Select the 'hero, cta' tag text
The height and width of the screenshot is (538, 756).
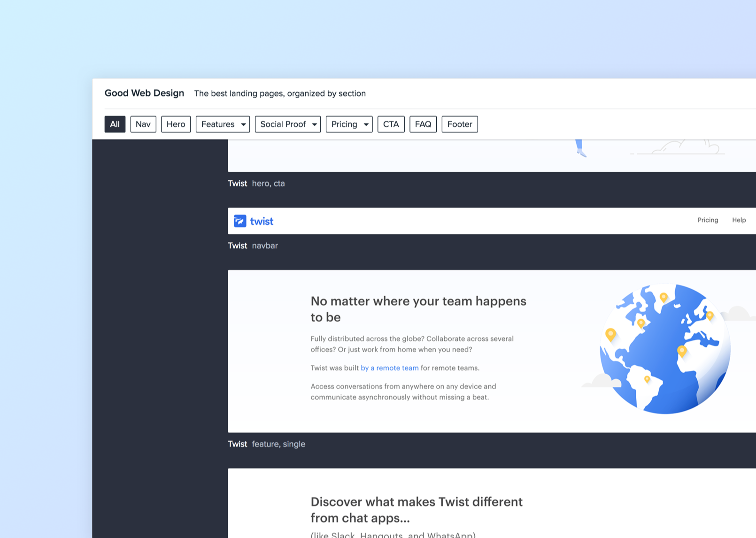pyautogui.click(x=268, y=183)
